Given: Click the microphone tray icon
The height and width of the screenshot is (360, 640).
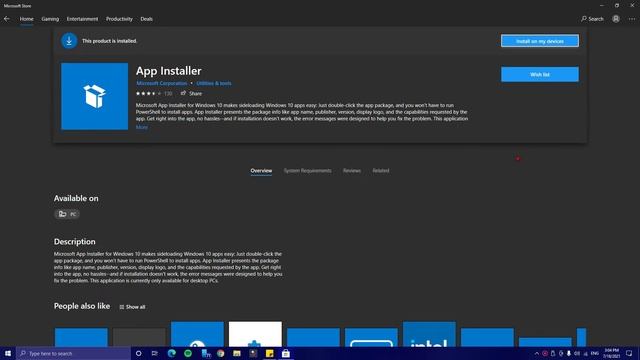Looking at the screenshot, I should (x=569, y=353).
